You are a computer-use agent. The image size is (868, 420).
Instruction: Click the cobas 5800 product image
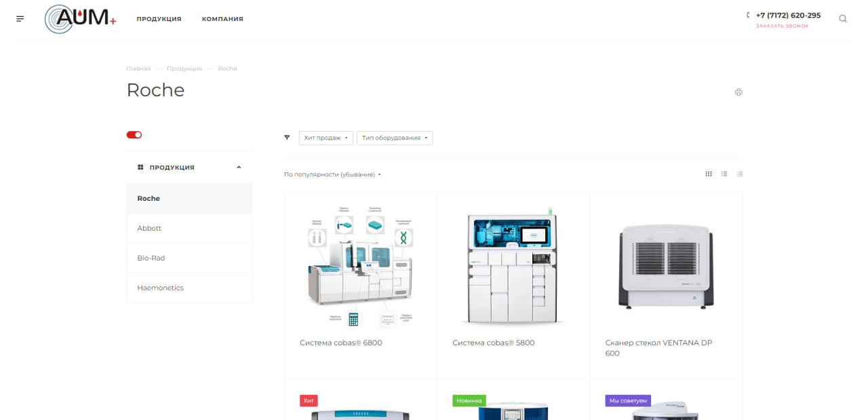click(513, 267)
